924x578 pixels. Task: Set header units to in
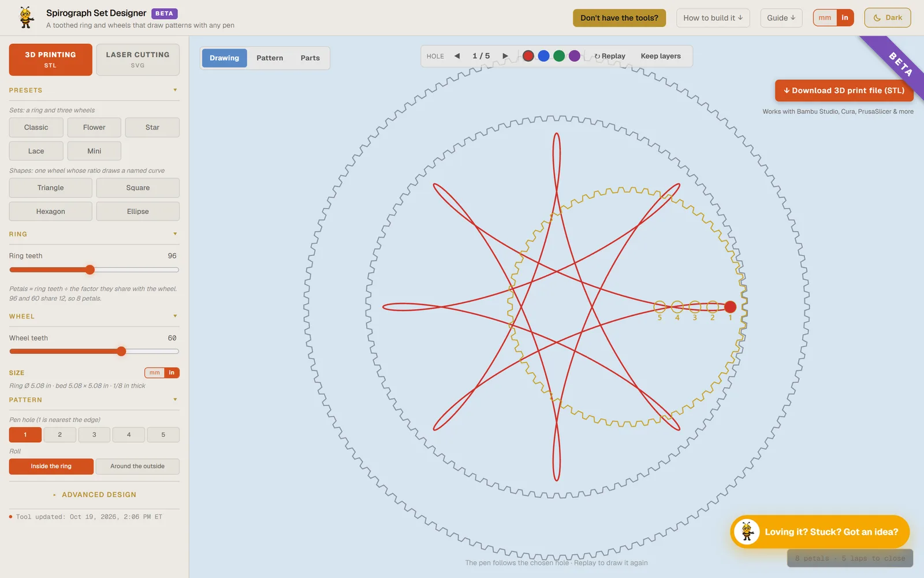pyautogui.click(x=845, y=18)
